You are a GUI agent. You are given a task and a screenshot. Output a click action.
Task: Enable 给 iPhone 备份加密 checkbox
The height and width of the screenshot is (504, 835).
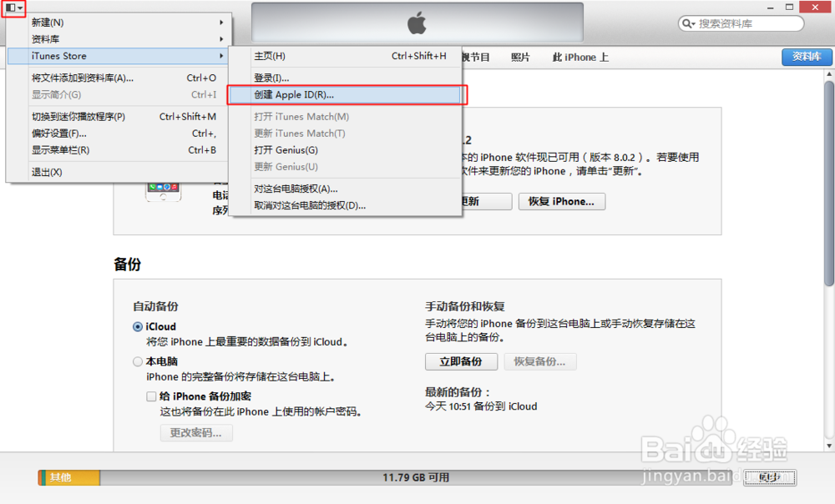151,396
